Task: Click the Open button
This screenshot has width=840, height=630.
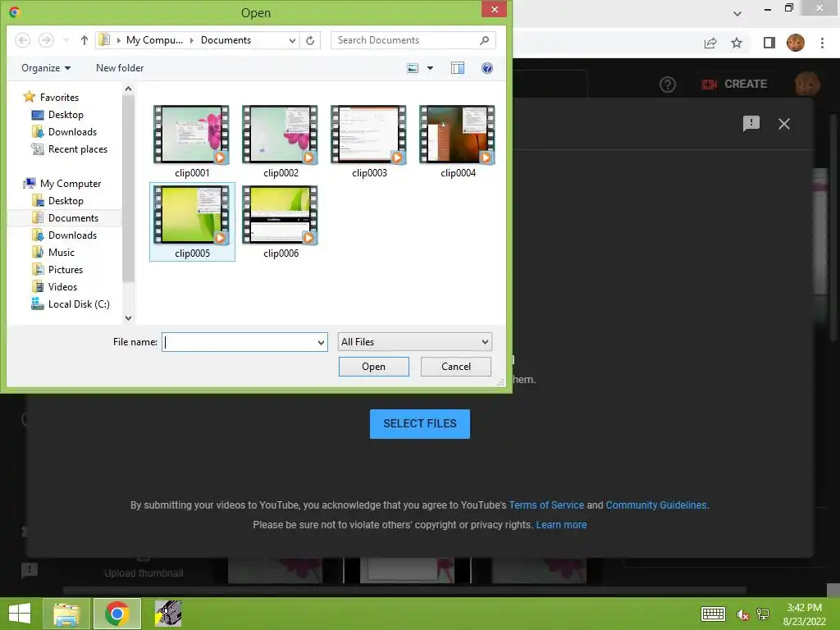Action: (x=374, y=367)
